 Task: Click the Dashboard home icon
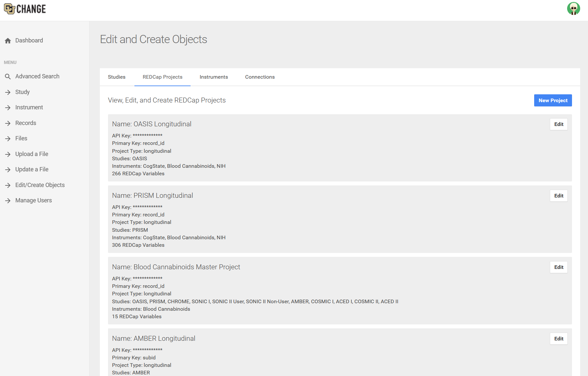(x=8, y=41)
